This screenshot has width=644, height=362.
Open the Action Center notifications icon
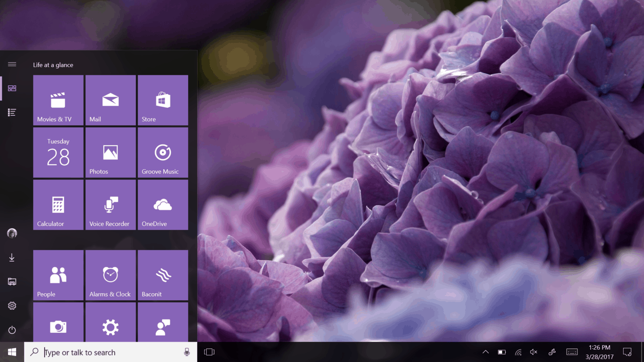click(627, 352)
